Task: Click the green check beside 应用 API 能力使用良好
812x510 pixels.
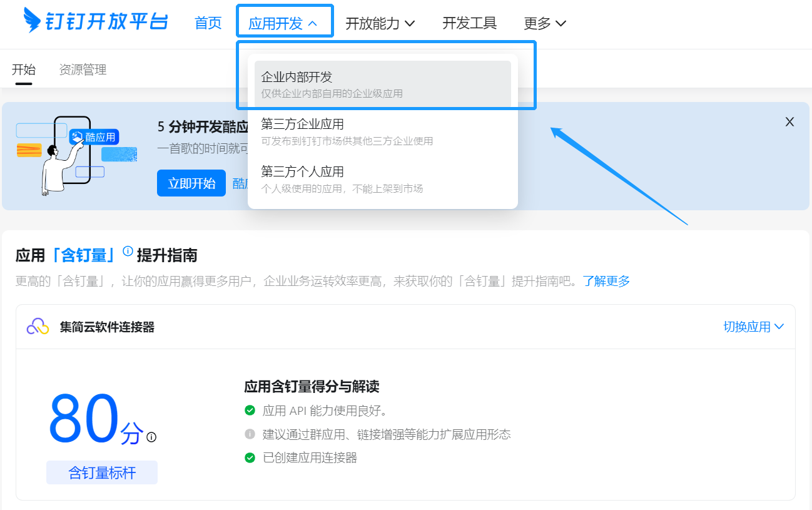Action: [250, 411]
